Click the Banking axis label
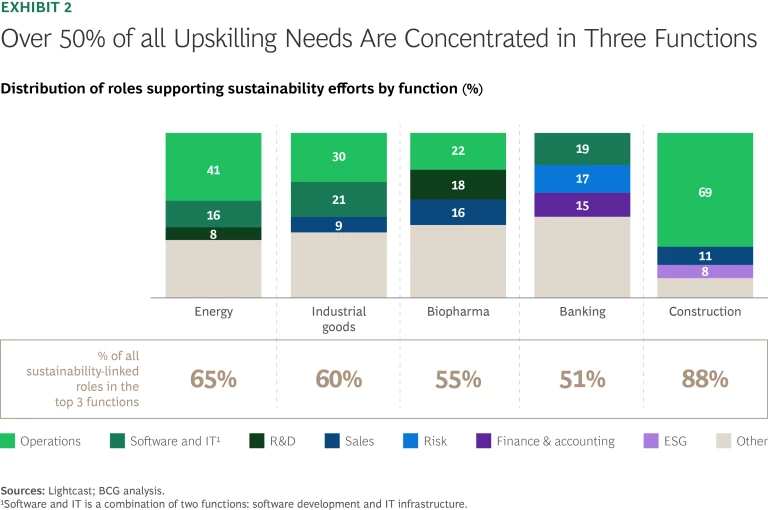This screenshot has width=768, height=510. 582,311
